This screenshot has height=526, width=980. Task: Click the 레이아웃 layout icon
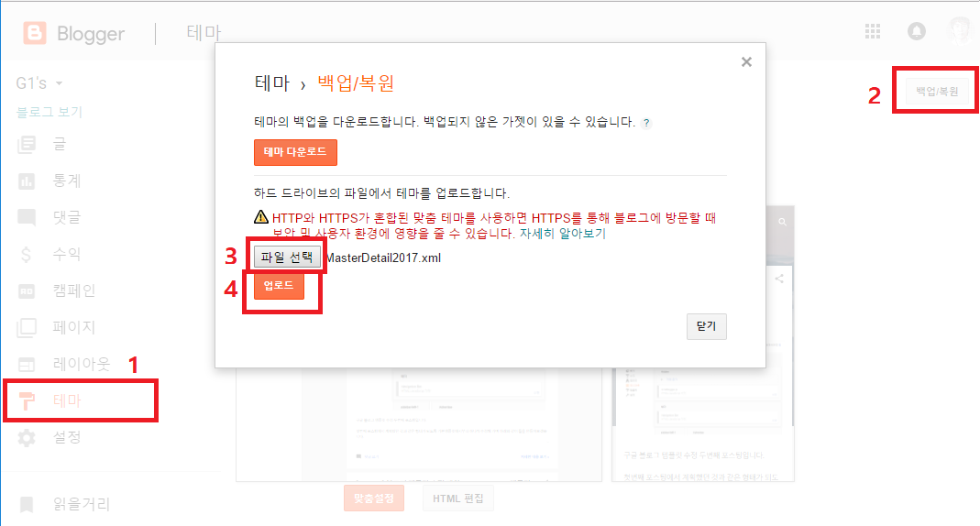[27, 364]
